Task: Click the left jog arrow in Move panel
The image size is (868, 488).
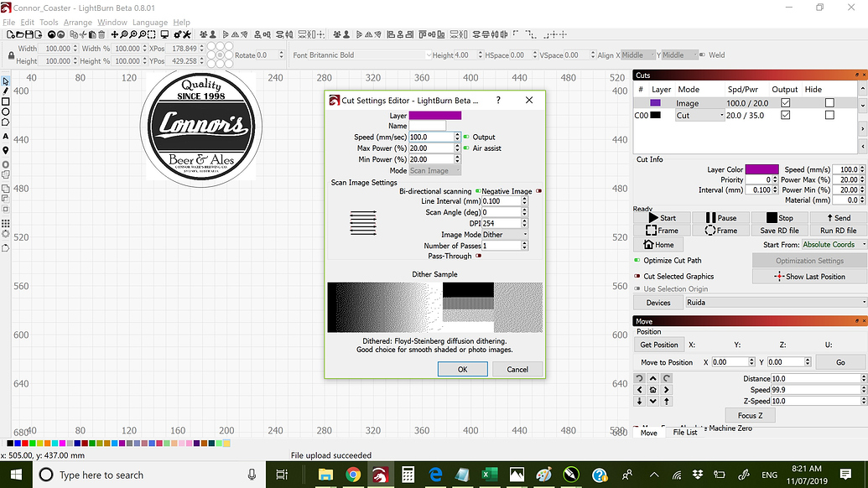Action: click(x=639, y=390)
